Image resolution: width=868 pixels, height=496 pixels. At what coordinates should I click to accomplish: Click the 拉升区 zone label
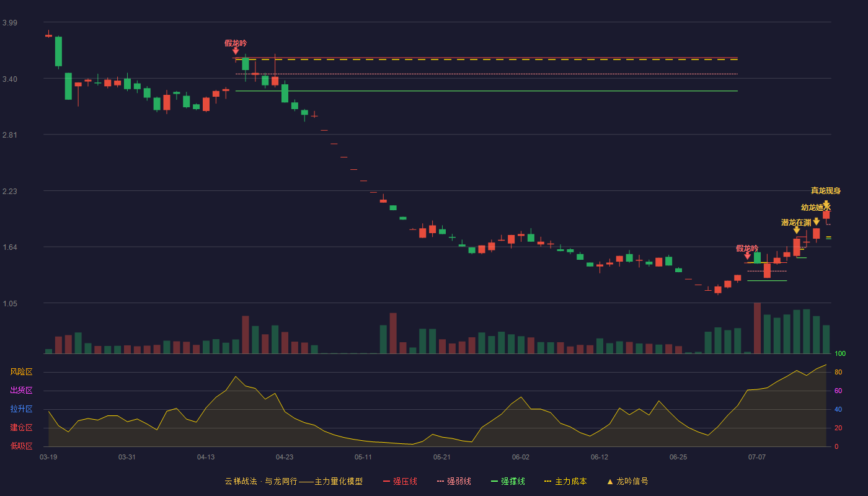coord(21,409)
